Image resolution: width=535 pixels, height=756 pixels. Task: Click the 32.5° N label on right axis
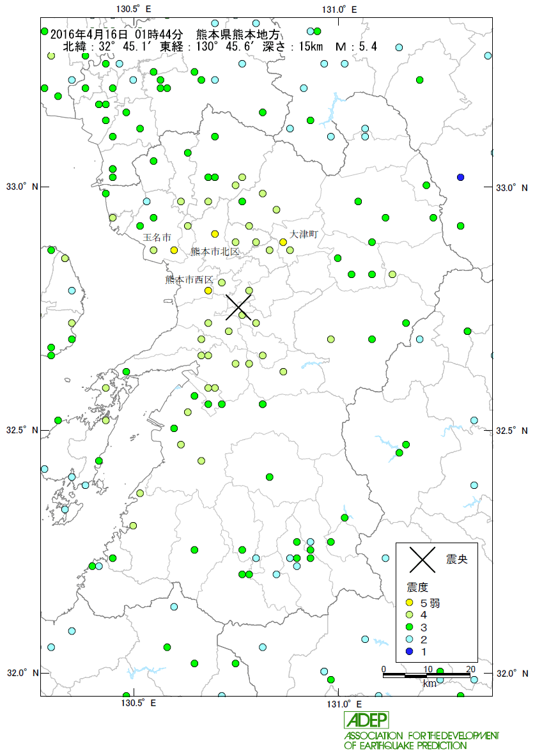(x=512, y=431)
